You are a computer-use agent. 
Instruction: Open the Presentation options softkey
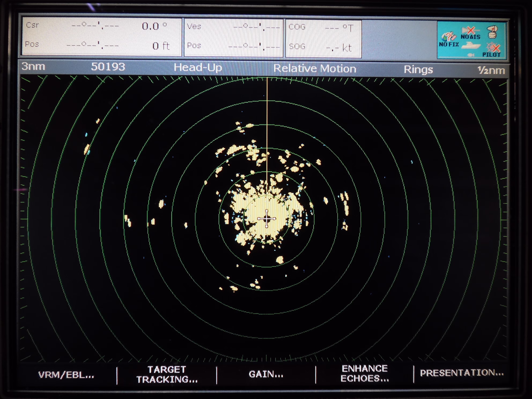click(x=461, y=373)
